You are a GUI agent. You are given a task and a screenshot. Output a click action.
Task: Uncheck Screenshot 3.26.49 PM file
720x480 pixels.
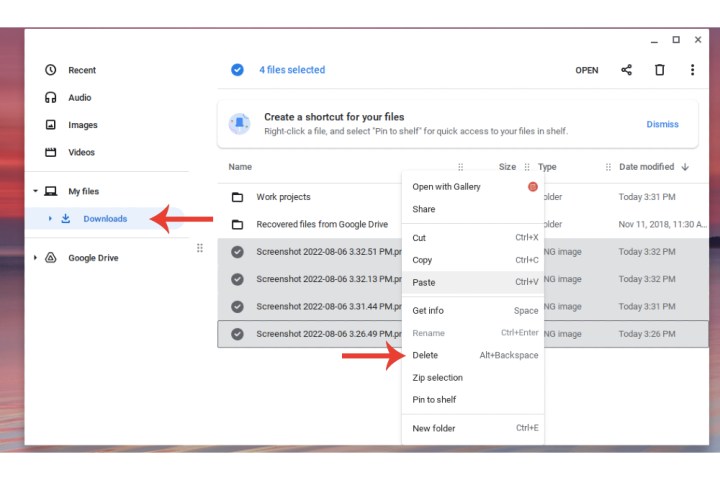click(x=237, y=334)
